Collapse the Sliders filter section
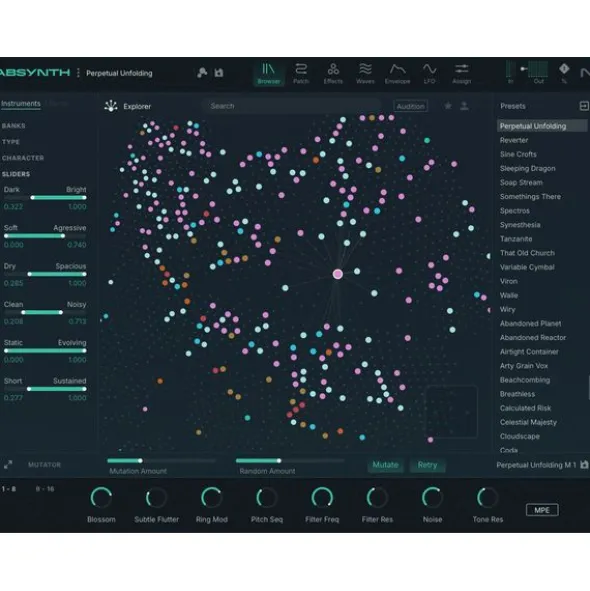Image resolution: width=590 pixels, height=591 pixels. 16,174
